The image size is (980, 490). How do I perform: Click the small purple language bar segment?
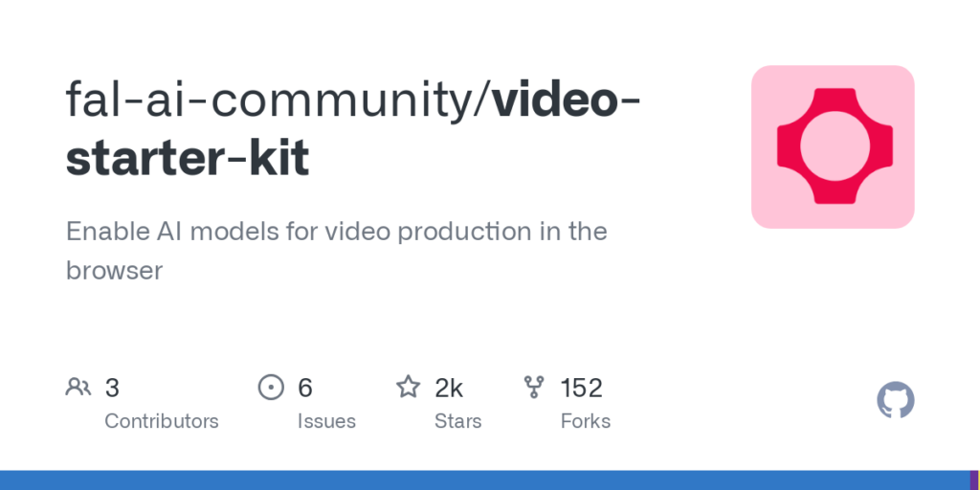[974, 480]
